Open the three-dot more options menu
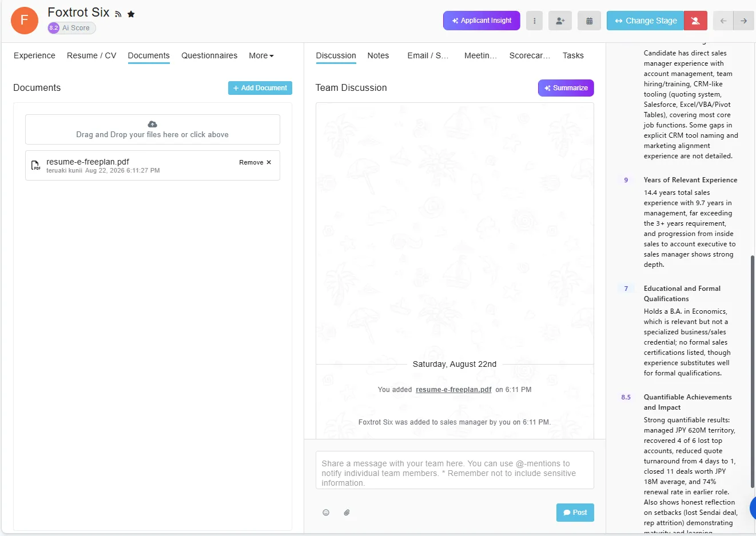The height and width of the screenshot is (536, 756). [534, 21]
